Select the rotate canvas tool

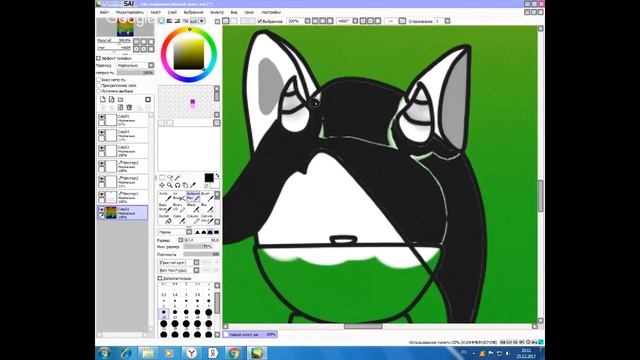(178, 185)
